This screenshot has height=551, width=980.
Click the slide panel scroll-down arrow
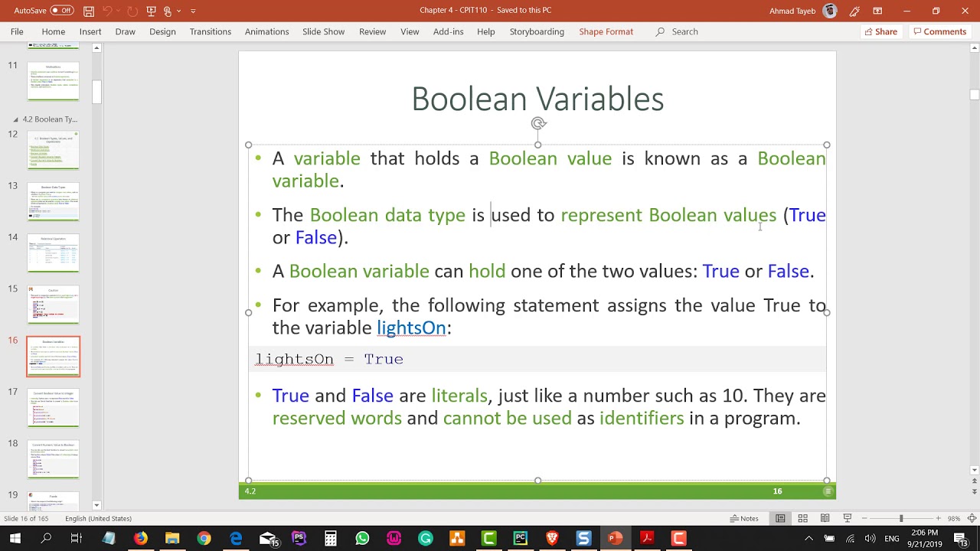tap(96, 505)
